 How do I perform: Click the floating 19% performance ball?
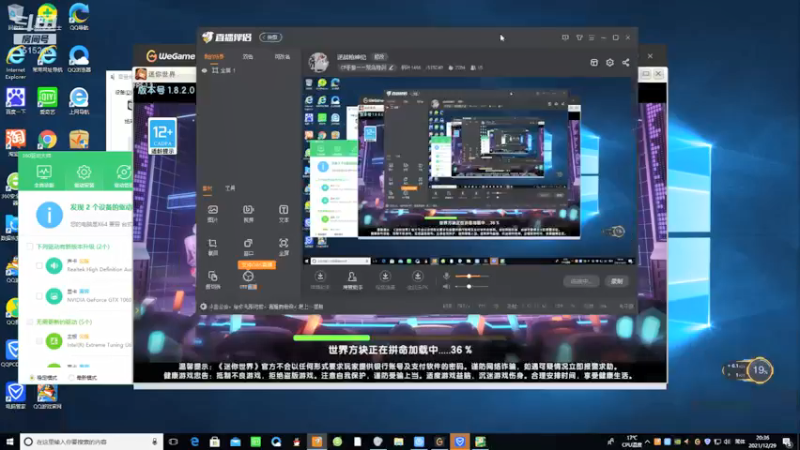click(x=760, y=370)
